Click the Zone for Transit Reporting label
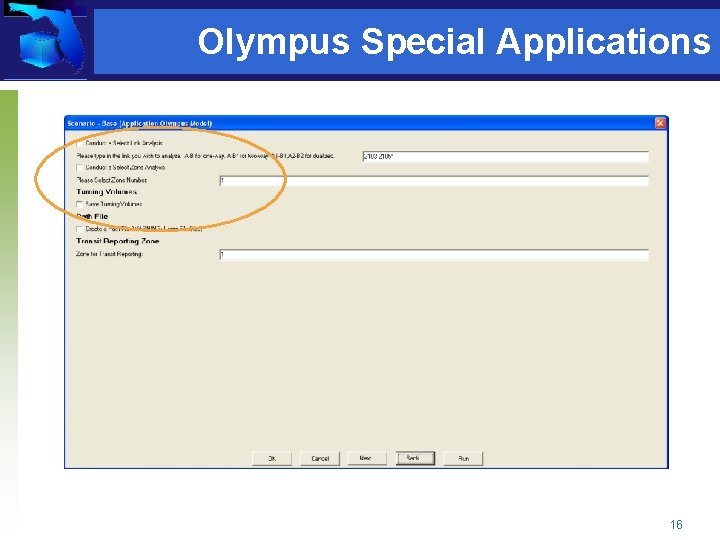Screen dimensions: 720x540 click(x=109, y=254)
